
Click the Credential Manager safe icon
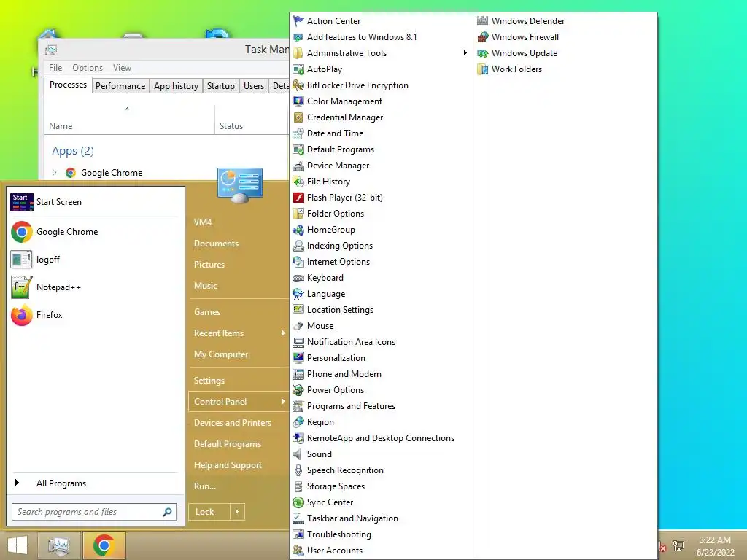[298, 117]
